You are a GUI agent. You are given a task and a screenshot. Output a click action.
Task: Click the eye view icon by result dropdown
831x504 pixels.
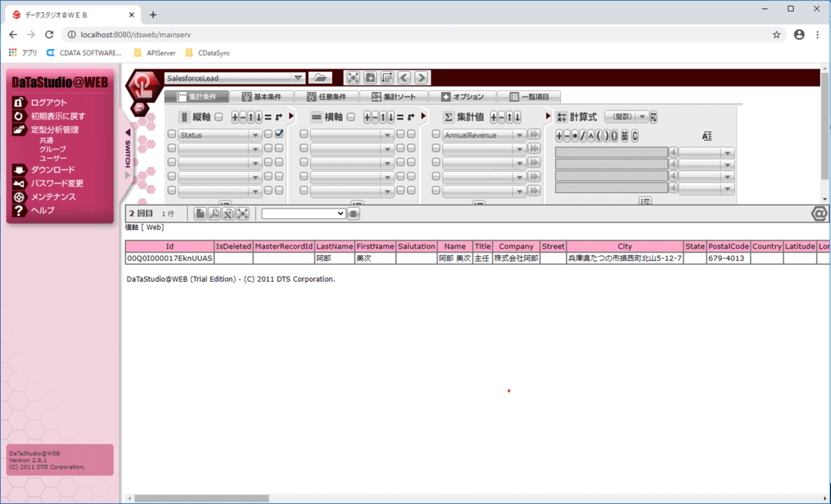coord(354,214)
